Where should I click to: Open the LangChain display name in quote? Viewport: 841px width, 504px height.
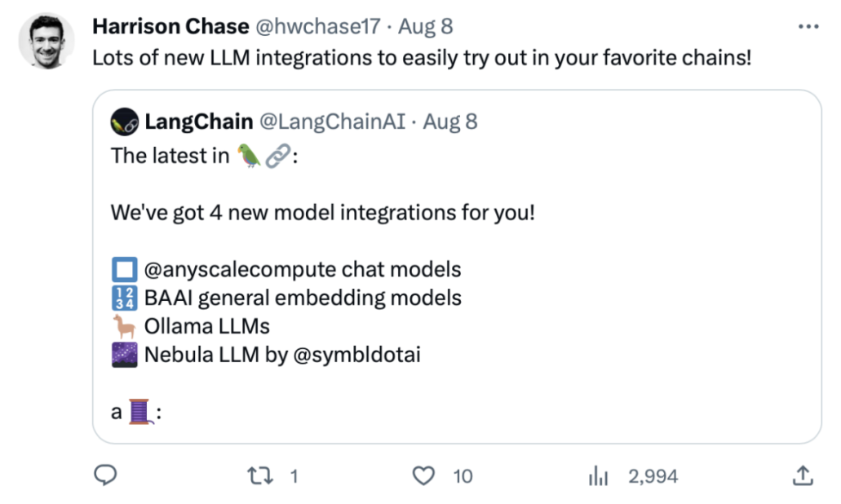(198, 122)
